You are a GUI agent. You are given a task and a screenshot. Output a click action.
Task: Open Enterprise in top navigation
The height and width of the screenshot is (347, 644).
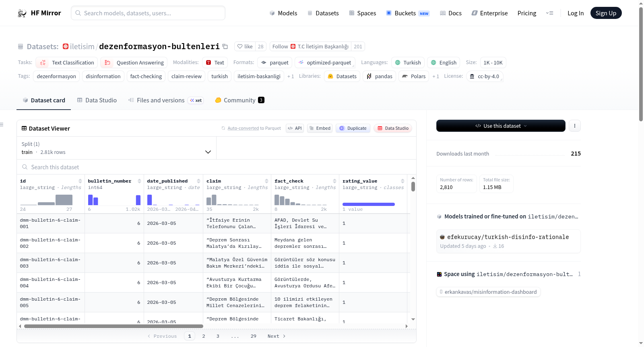(490, 13)
